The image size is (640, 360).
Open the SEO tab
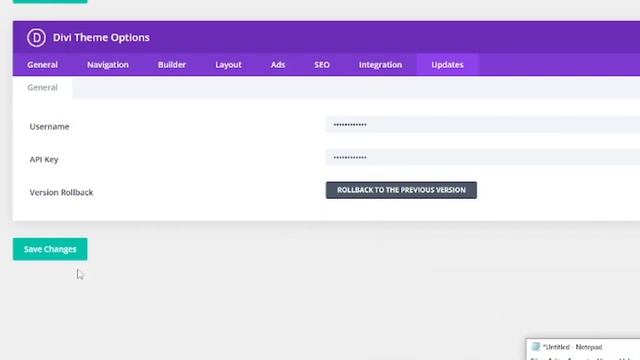322,64
